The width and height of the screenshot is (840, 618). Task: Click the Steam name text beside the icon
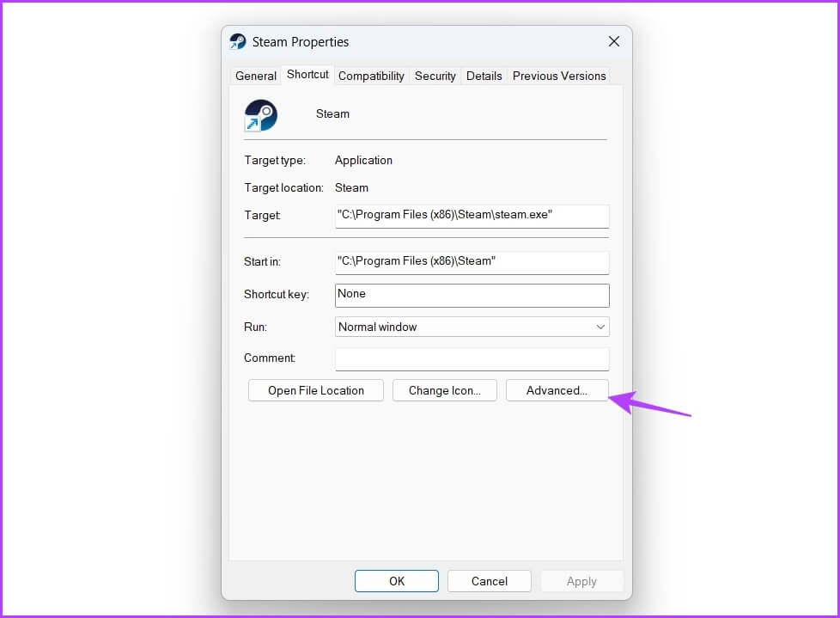click(332, 113)
